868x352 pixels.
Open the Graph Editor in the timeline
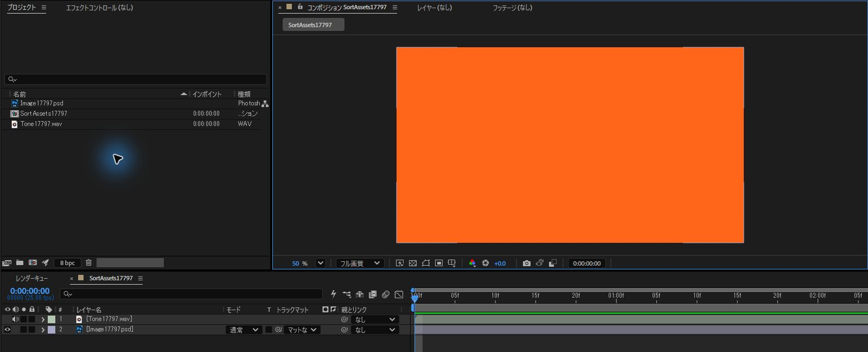399,294
